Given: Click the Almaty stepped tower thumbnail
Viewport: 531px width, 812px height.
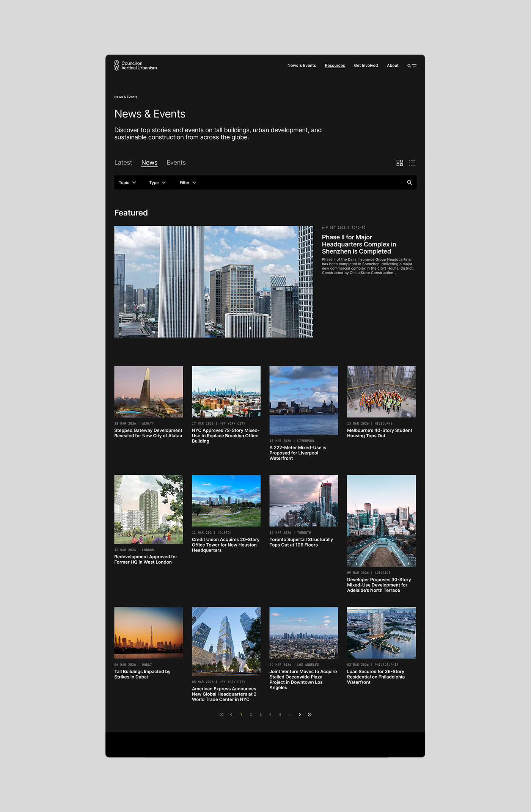Looking at the screenshot, I should point(149,392).
